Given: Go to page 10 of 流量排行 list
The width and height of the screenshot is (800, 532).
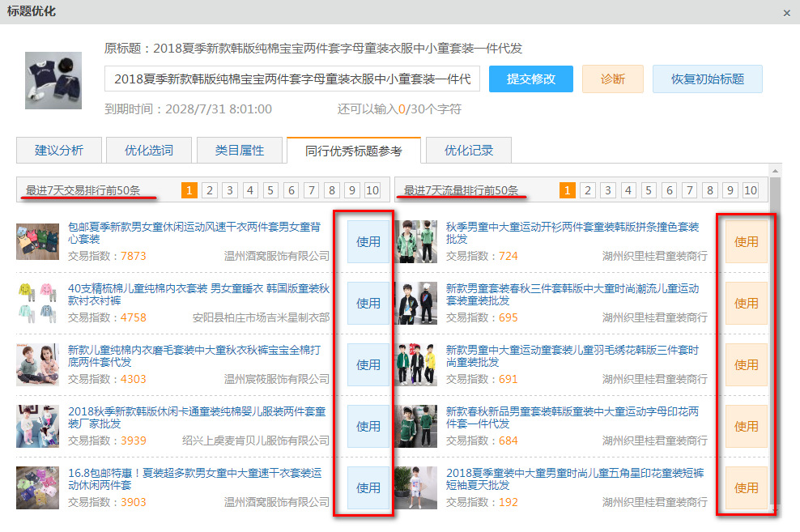Looking at the screenshot, I should tap(751, 190).
